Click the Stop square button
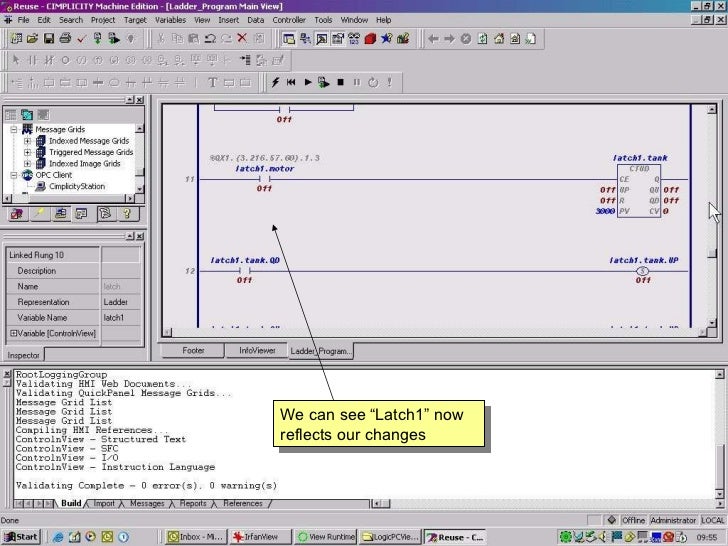The image size is (728, 546). pyautogui.click(x=340, y=83)
